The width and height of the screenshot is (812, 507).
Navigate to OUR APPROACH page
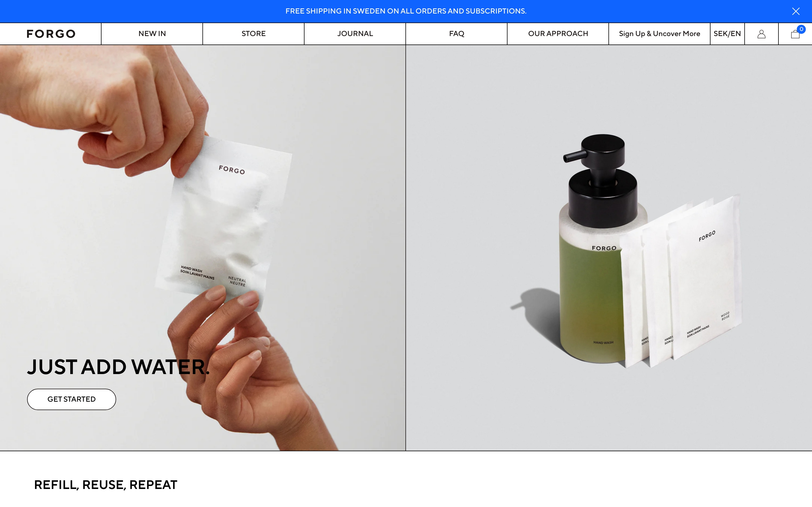pos(558,34)
